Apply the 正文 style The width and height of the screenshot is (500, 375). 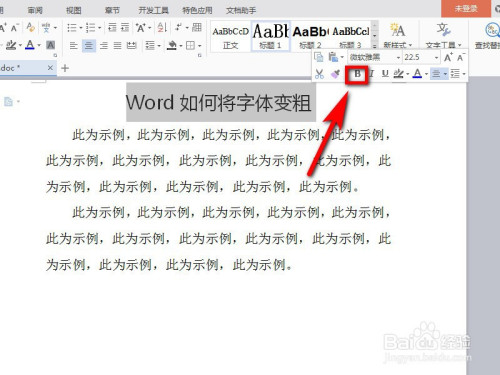[x=231, y=37]
